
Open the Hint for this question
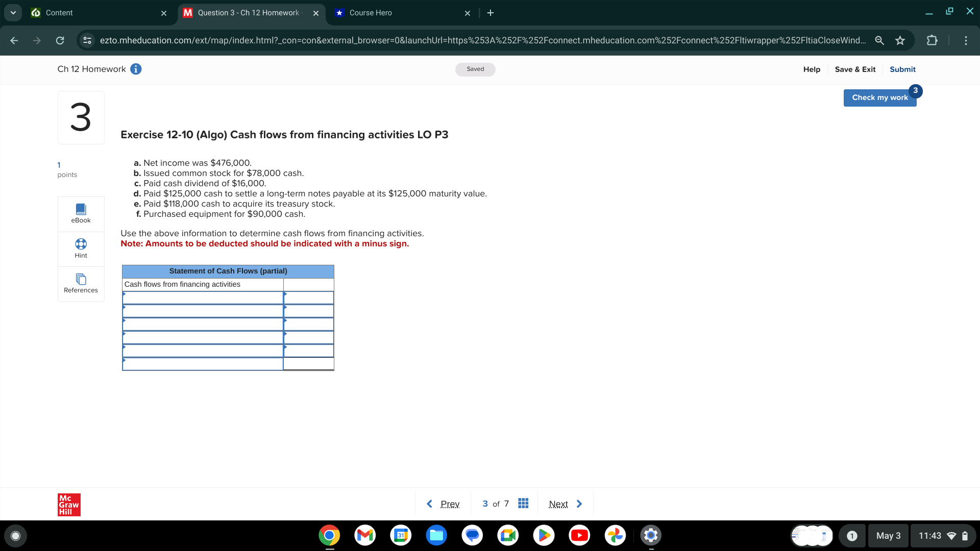(81, 248)
